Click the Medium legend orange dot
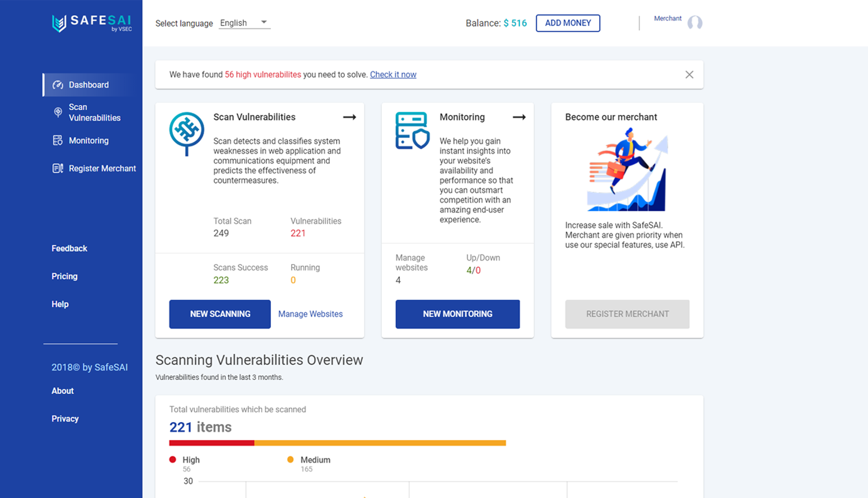This screenshot has width=868, height=498. pyautogui.click(x=290, y=459)
